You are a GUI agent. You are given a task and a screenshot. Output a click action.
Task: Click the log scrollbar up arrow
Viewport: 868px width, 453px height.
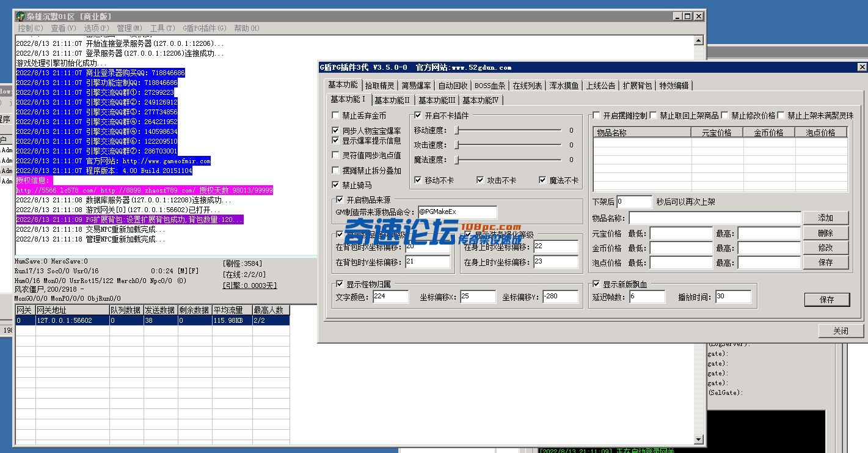click(x=699, y=41)
